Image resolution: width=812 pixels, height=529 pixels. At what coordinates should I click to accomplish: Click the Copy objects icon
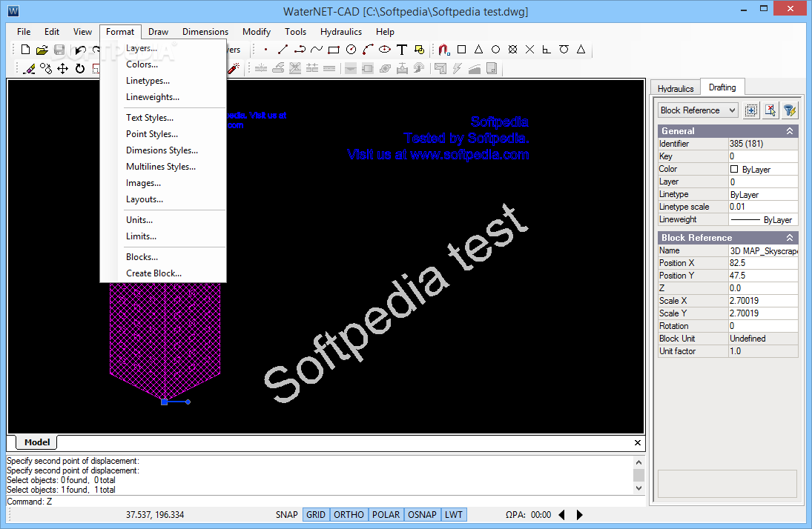[46, 69]
